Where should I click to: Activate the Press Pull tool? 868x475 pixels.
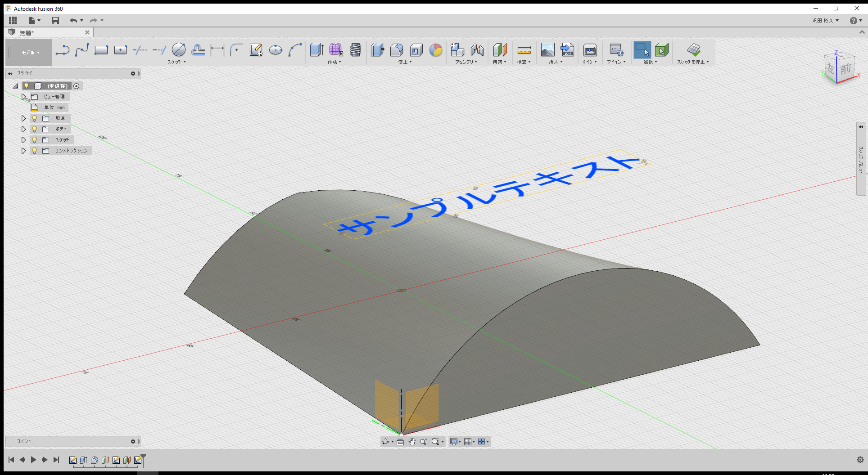coord(377,50)
